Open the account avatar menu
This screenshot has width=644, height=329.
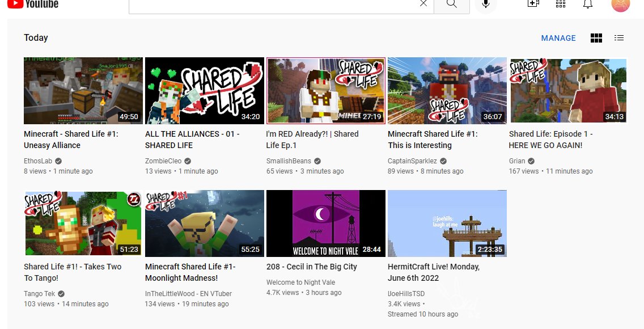click(x=620, y=4)
